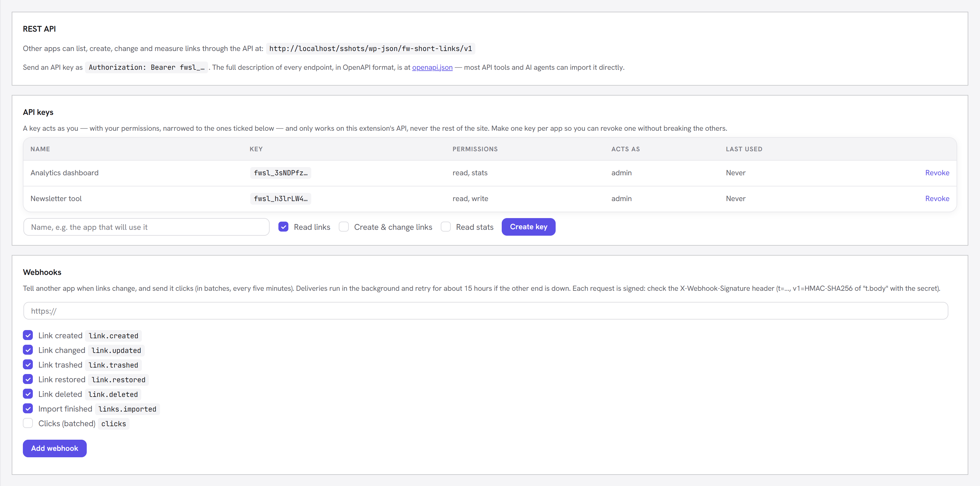
Task: Click the Authorization: Bearer header code
Action: point(147,67)
